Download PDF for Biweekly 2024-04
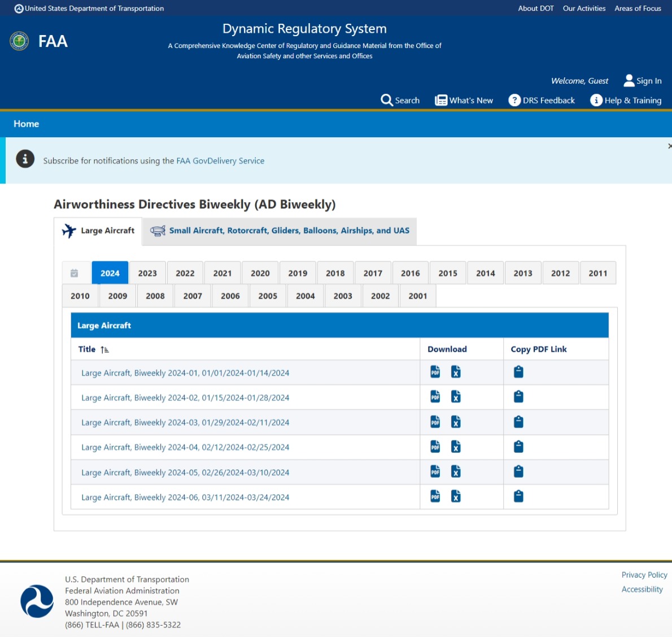 tap(435, 447)
